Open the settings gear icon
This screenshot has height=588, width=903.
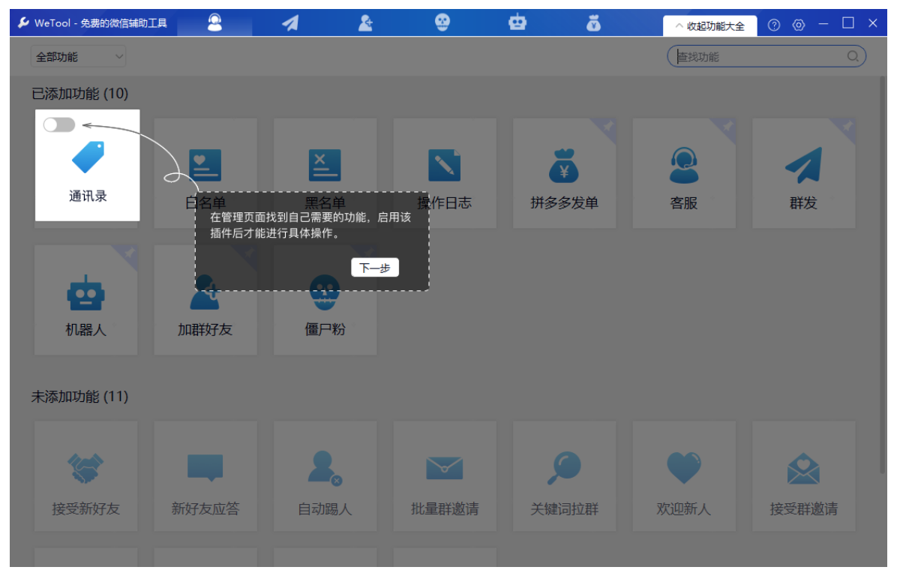click(799, 25)
